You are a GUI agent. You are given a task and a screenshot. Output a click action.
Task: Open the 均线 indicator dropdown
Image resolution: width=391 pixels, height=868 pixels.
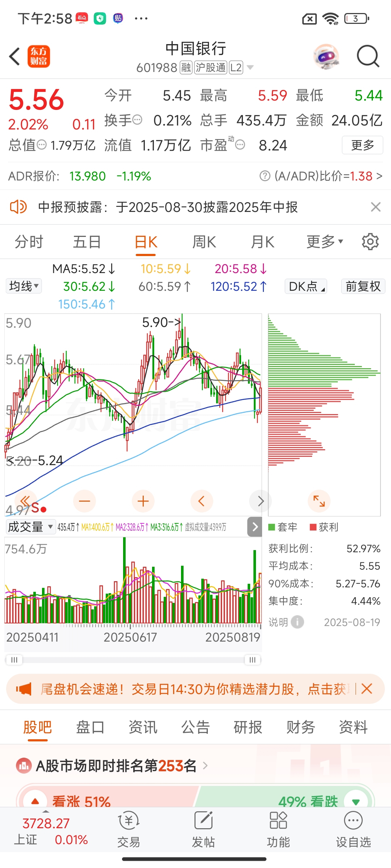point(24,286)
